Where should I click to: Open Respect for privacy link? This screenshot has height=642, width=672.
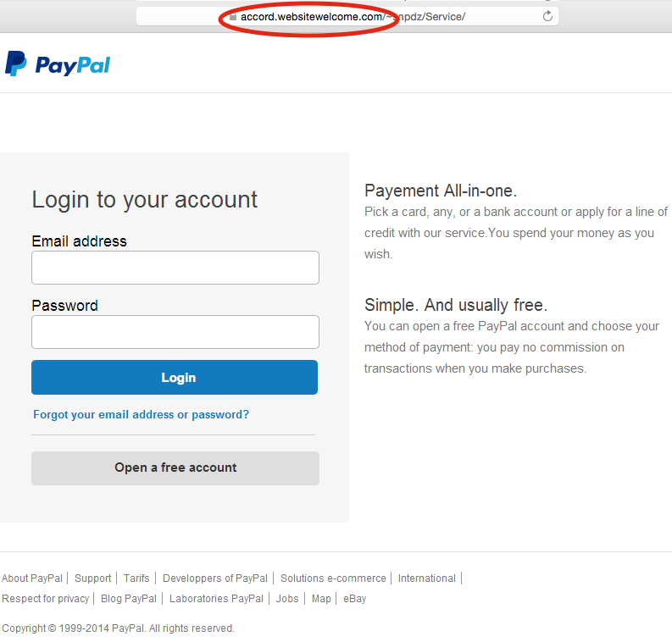pos(46,599)
